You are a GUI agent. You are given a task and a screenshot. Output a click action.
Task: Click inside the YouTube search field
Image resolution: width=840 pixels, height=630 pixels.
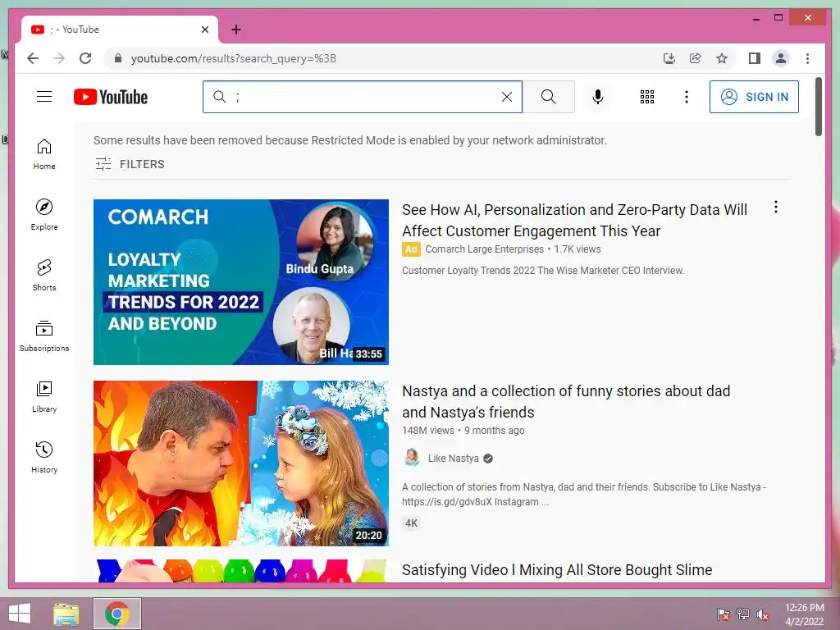(x=362, y=97)
